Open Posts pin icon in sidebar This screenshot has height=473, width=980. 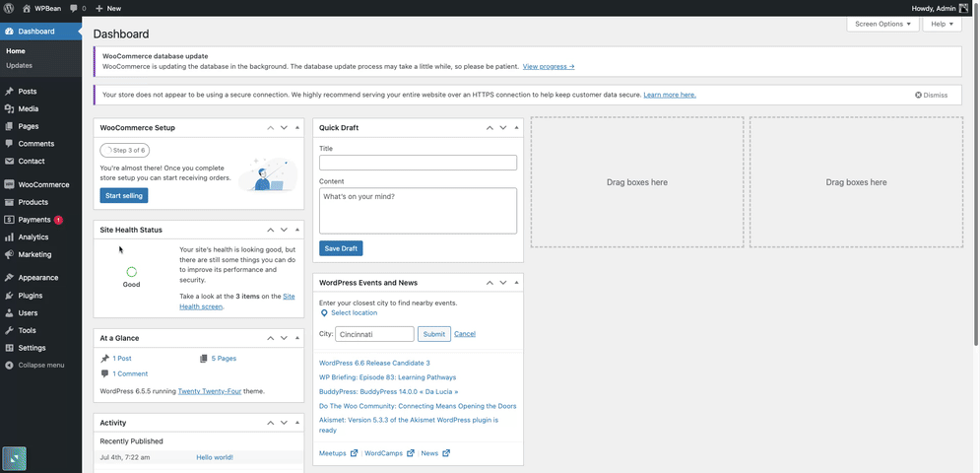click(x=9, y=92)
